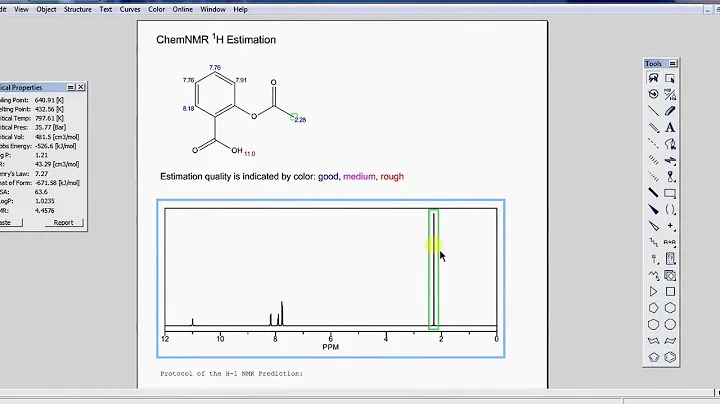Click the 8.18 aromatic shift label
The image size is (720, 404).
coord(188,109)
